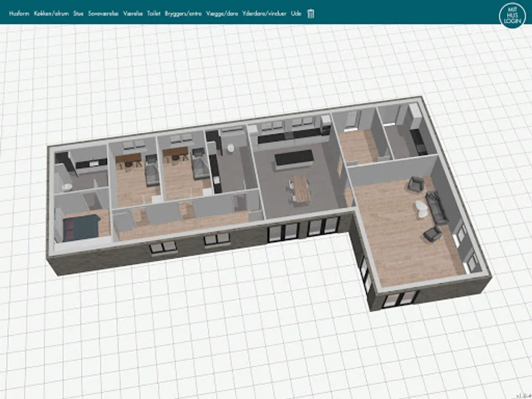Open the Yderdøre/vinduer menu
532x399 pixels.
[264, 14]
